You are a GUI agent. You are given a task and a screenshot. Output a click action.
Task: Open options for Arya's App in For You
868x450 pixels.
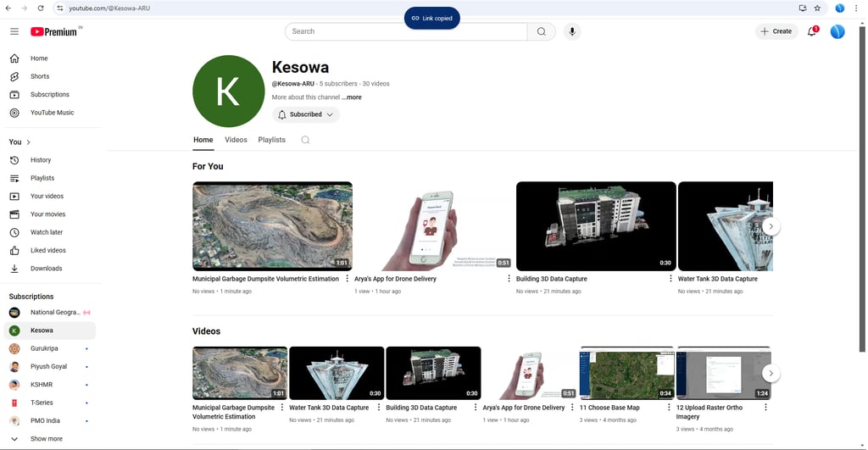point(509,279)
